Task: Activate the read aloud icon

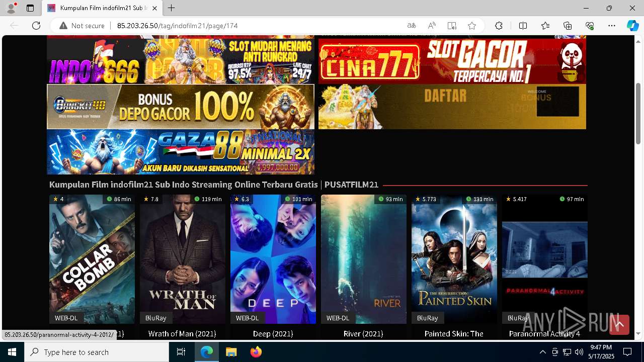Action: coord(432,26)
